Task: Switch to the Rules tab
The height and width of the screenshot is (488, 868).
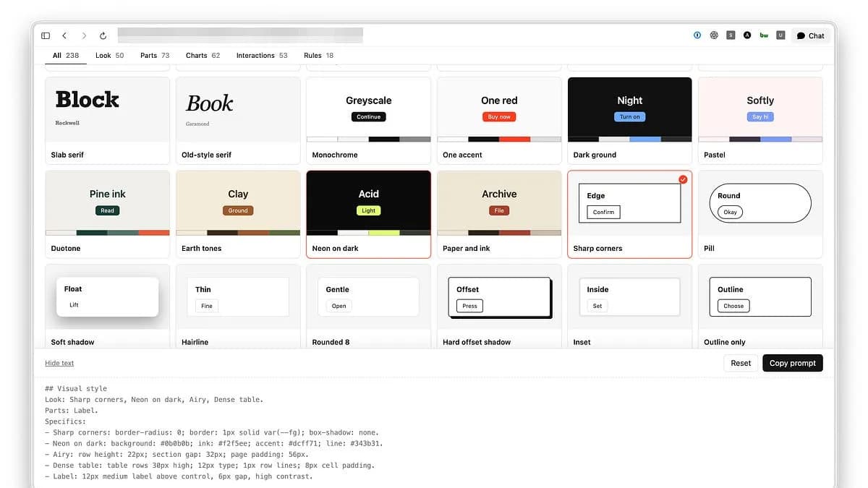Action: coord(318,55)
